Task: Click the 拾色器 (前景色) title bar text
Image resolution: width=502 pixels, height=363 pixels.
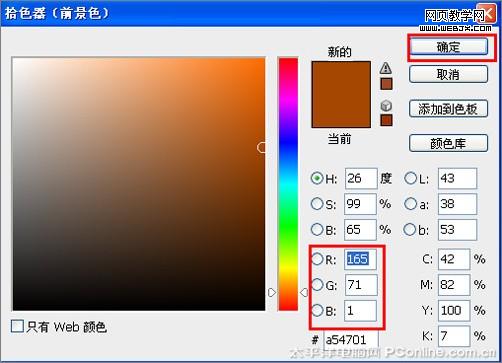Action: 57,13
